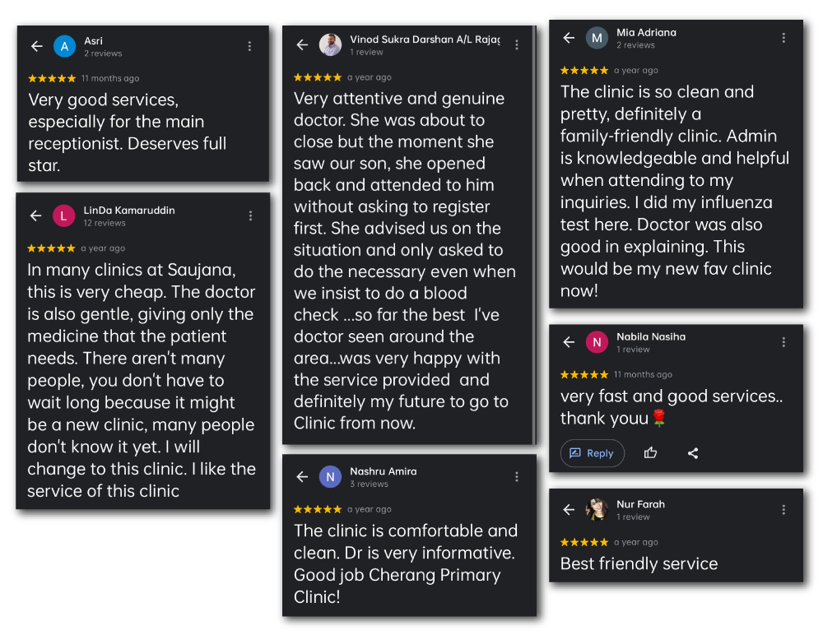Viewport: 823px width, 644px height.
Task: Open more options for Nashru Amira's review
Action: click(517, 477)
